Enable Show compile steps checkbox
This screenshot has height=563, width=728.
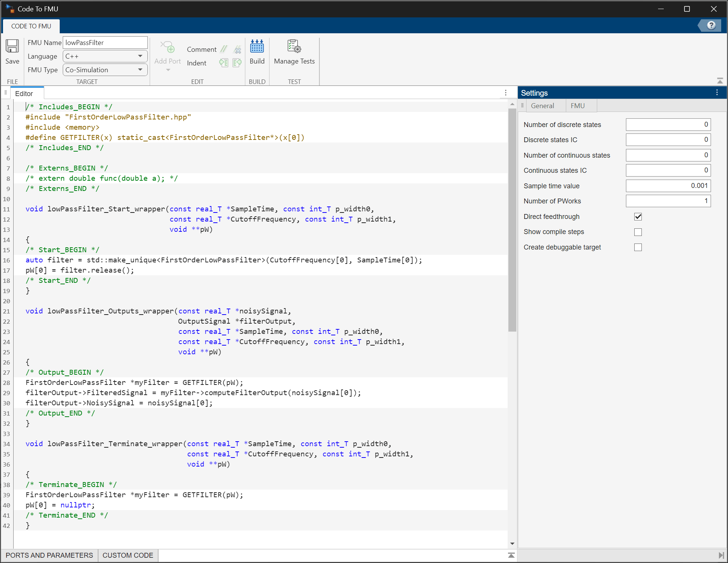(638, 232)
